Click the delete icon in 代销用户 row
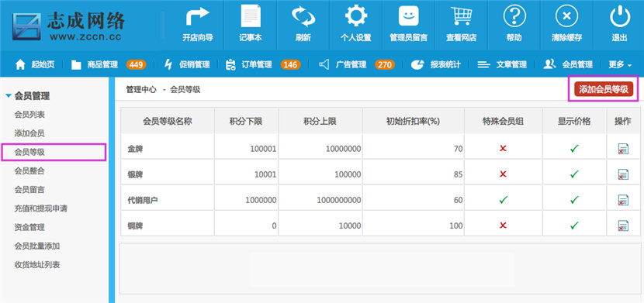 coord(623,200)
